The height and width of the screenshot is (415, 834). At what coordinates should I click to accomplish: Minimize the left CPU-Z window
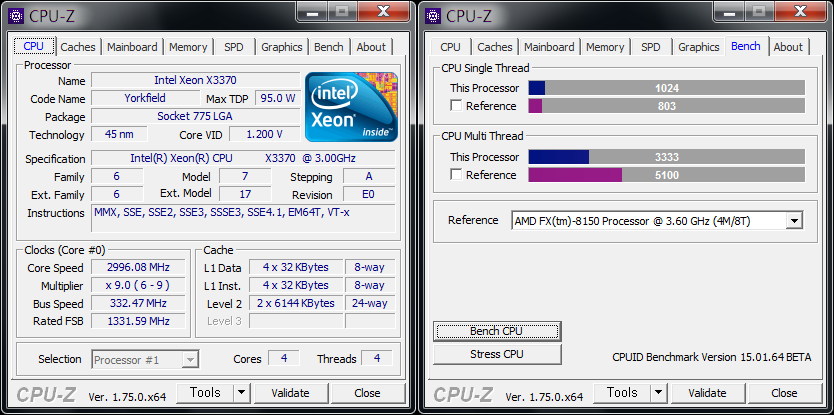312,11
